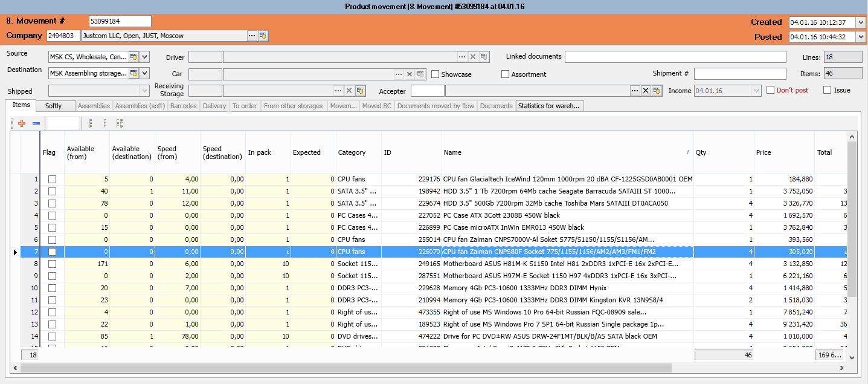Sort by the Qty column header
This screenshot has width=868, height=384.
[724, 152]
